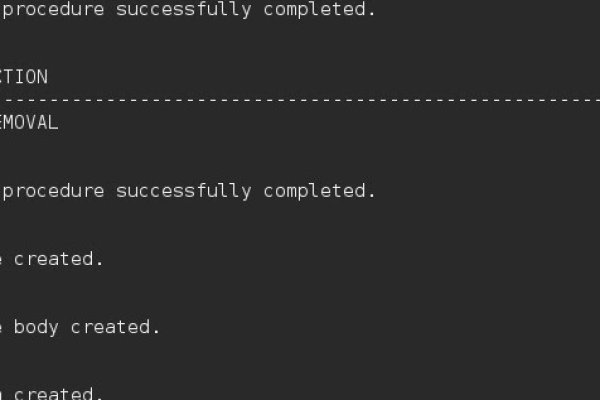
Task: Click the dashed separator line under the header
Action: click(300, 100)
